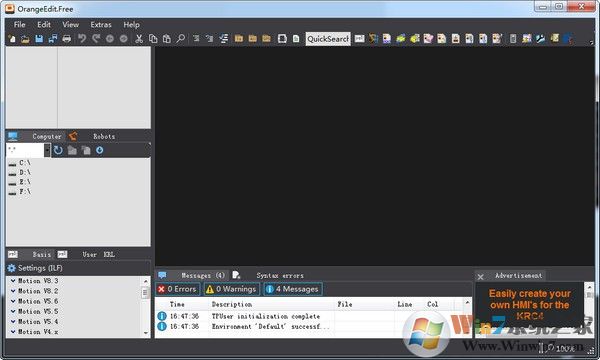Click the copy icon in the main toolbar

pos(153,39)
